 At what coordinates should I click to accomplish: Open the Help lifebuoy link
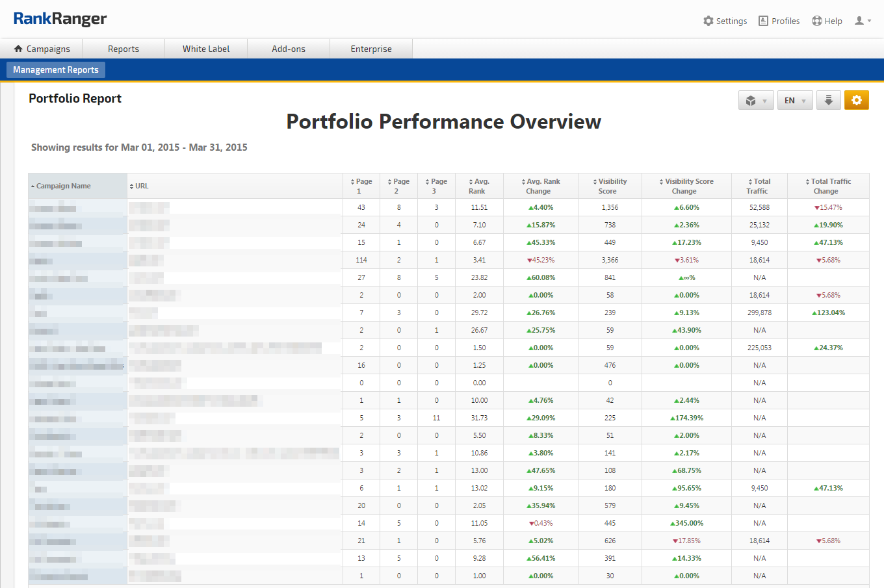827,21
